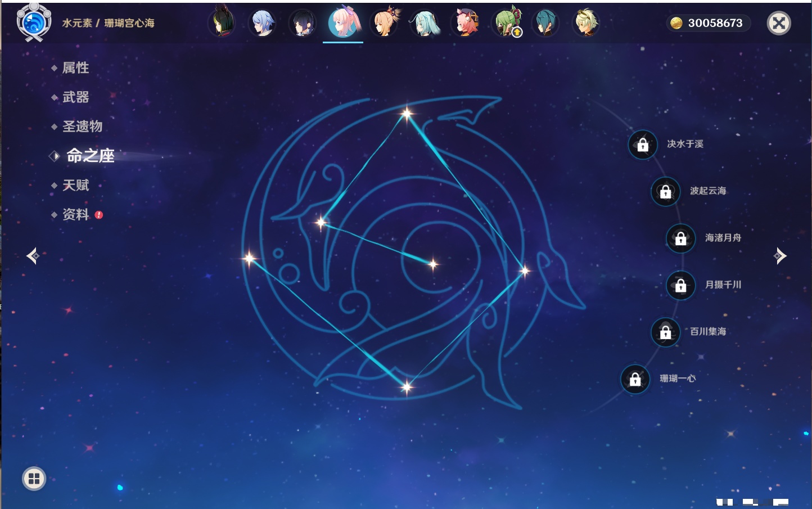Click the 波起云海 constellation name
The width and height of the screenshot is (812, 509).
pyautogui.click(x=708, y=191)
